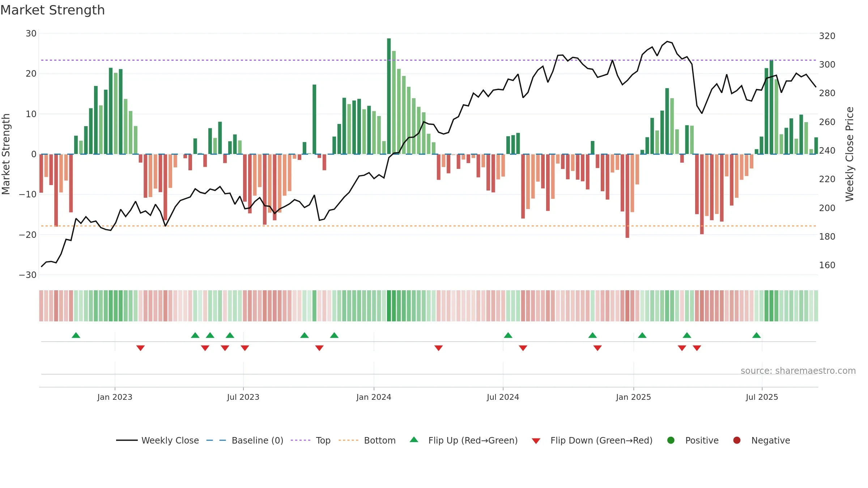868x488 pixels.
Task: Click the 320 price axis label
Action: point(827,36)
